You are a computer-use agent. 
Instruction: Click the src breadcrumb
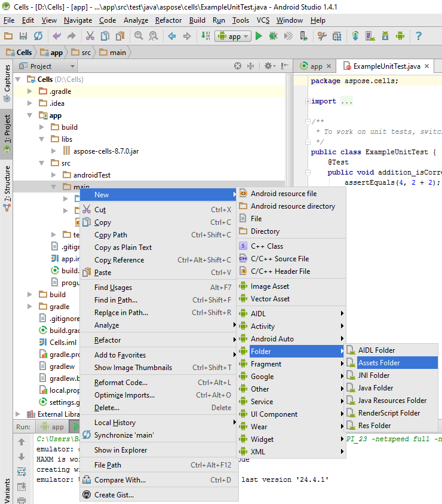(81, 53)
